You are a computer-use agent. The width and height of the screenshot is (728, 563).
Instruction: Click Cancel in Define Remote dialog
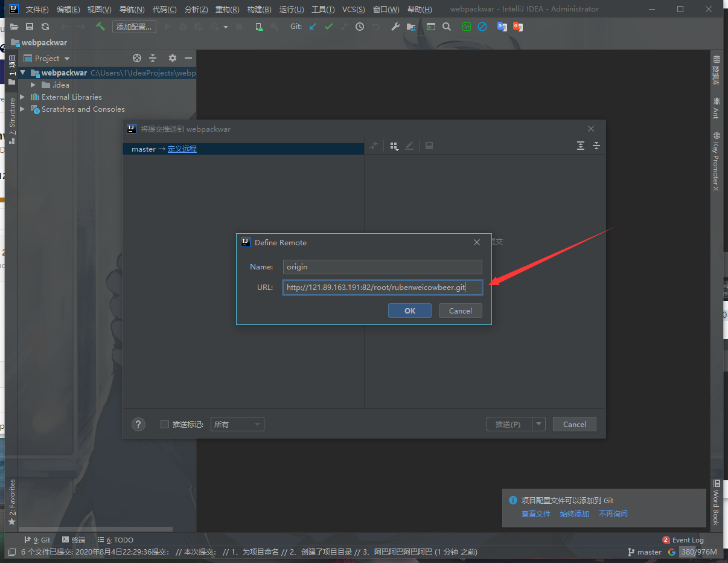(x=460, y=310)
